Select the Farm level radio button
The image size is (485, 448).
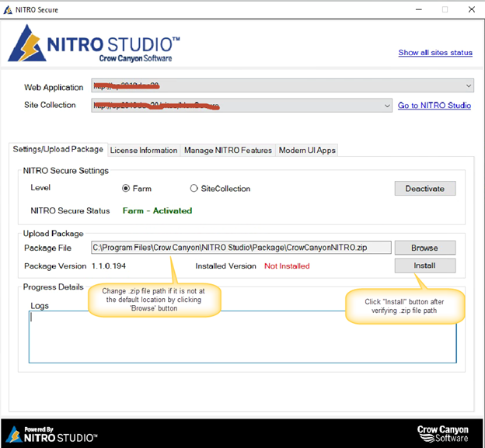point(126,188)
